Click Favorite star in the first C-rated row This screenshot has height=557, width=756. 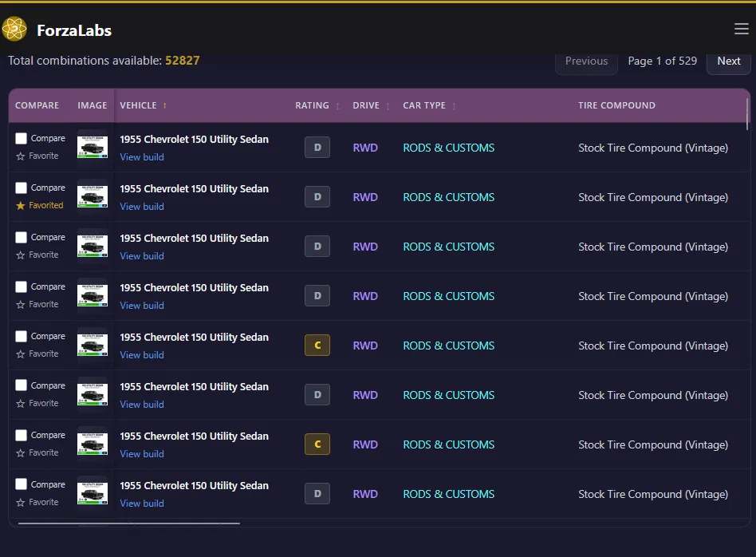(20, 354)
